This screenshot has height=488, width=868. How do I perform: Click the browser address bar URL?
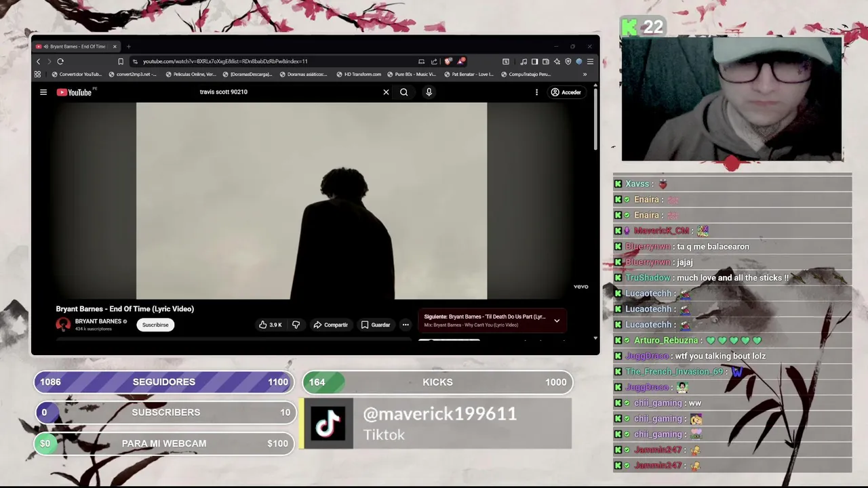pyautogui.click(x=225, y=61)
